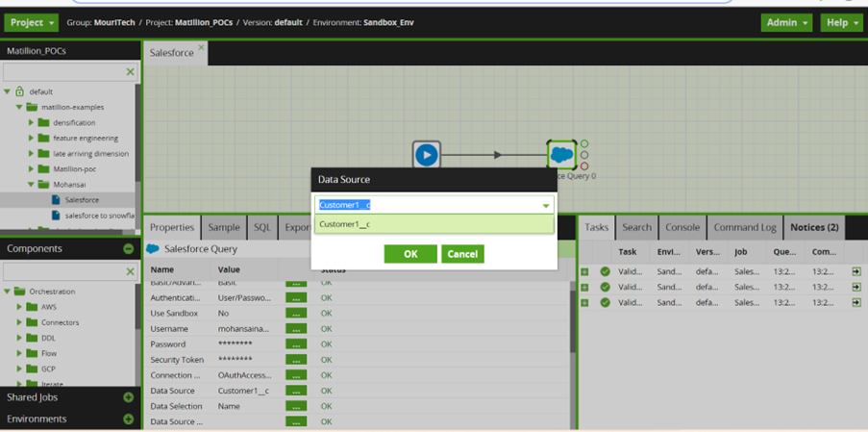868x432 pixels.
Task: Expand the Connectors folder under Orchestration
Action: click(x=19, y=322)
